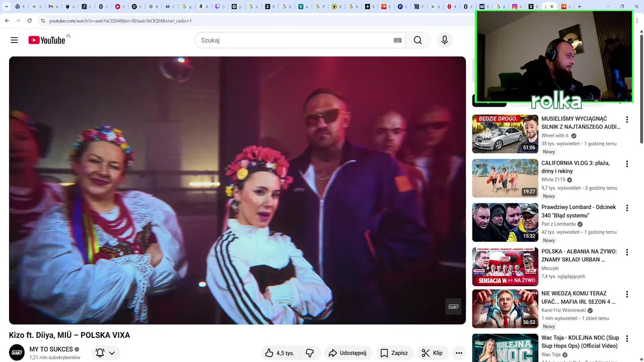Open the KOLEJNA NOC video thumbnail
Image resolution: width=644 pixels, height=362 pixels.
tap(505, 348)
